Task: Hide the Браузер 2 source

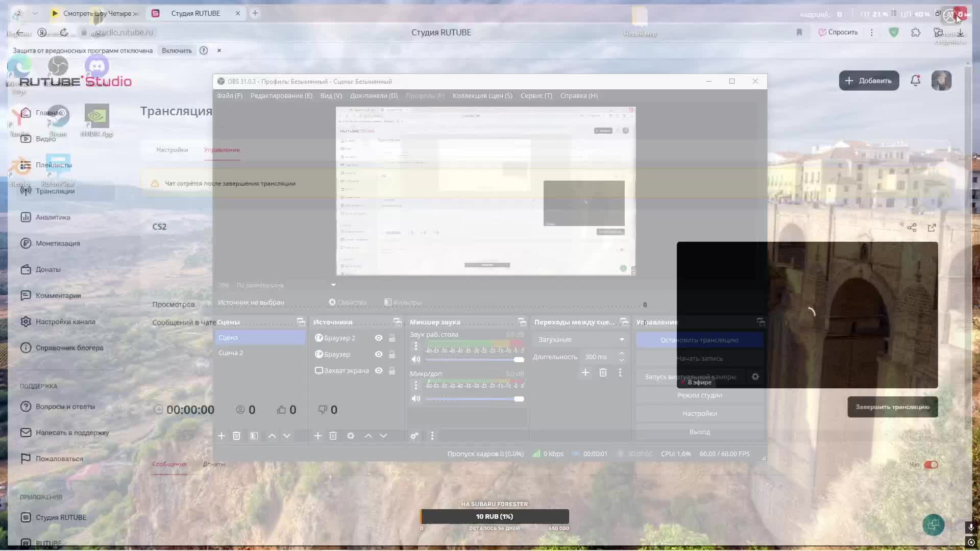Action: point(379,338)
